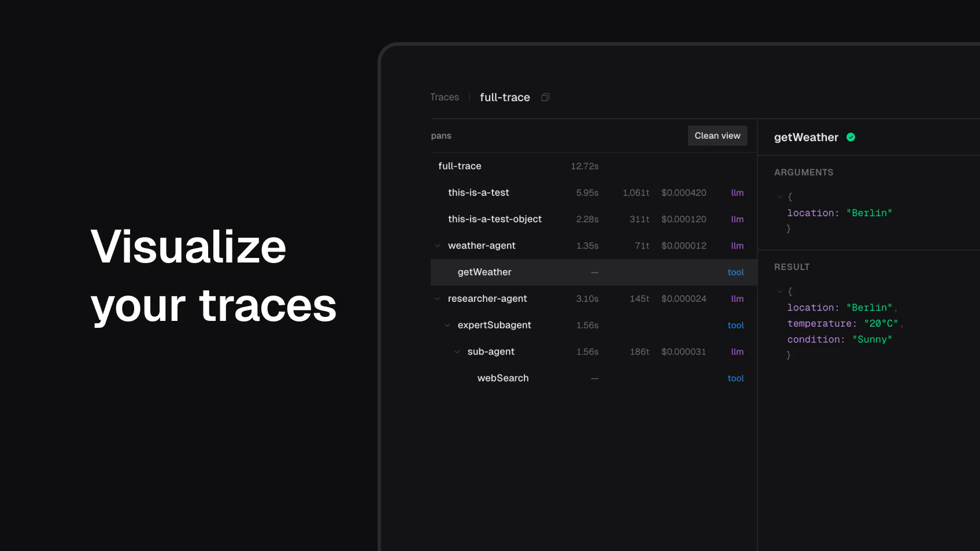Viewport: 980px width, 551px height.
Task: Click the $0.000031 cost value
Action: [x=684, y=352]
